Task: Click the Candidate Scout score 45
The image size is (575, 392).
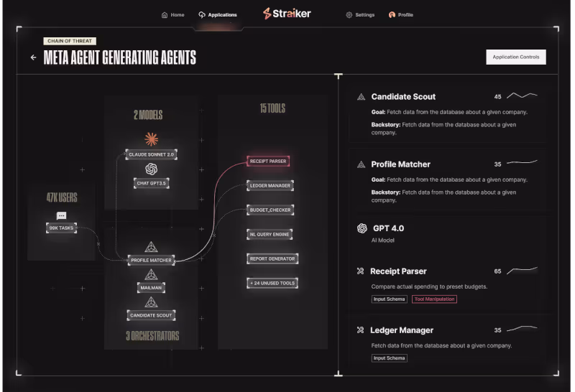Action: [x=497, y=97]
